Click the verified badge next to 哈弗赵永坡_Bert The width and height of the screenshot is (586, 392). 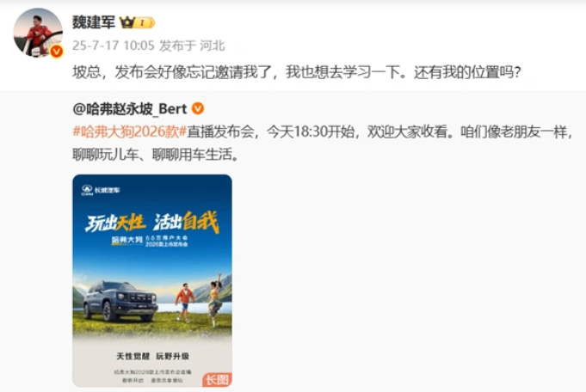[198, 108]
